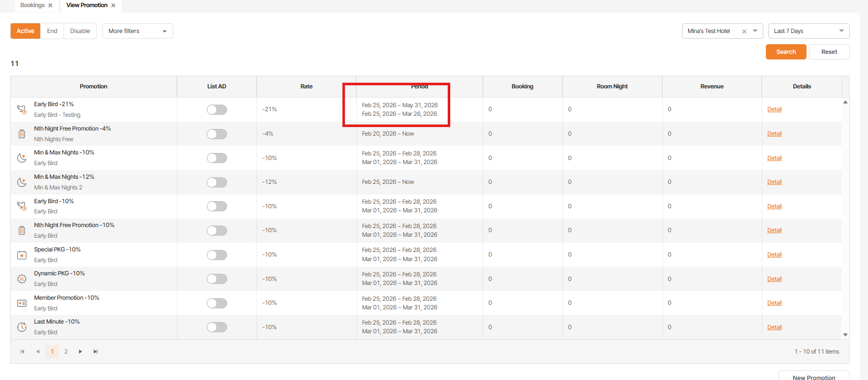
Task: Open Detail link for Nth Night Free -4%
Action: point(774,134)
